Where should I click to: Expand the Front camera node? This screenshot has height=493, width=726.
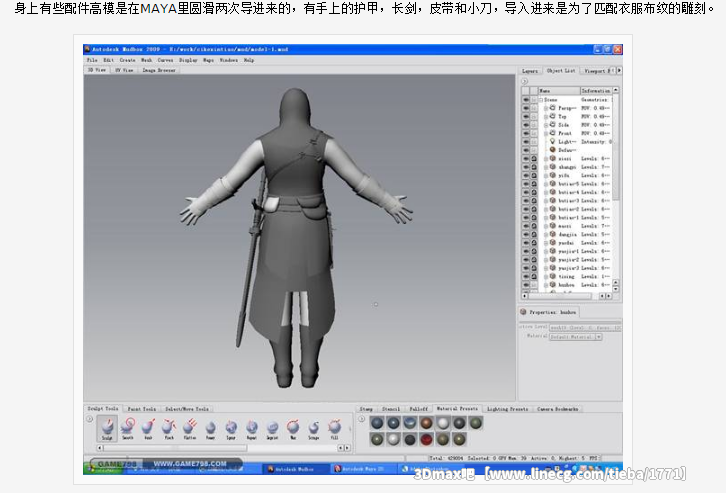click(546, 133)
